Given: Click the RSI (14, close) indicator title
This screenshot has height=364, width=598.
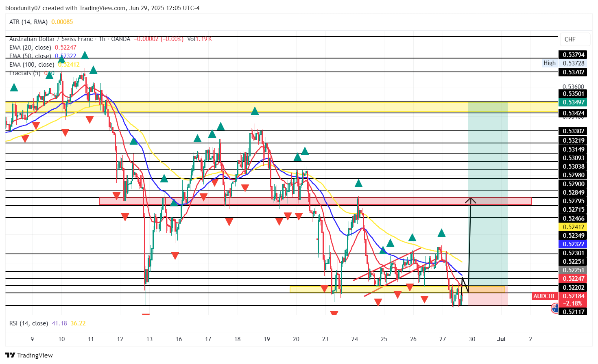Looking at the screenshot, I should pos(28,323).
